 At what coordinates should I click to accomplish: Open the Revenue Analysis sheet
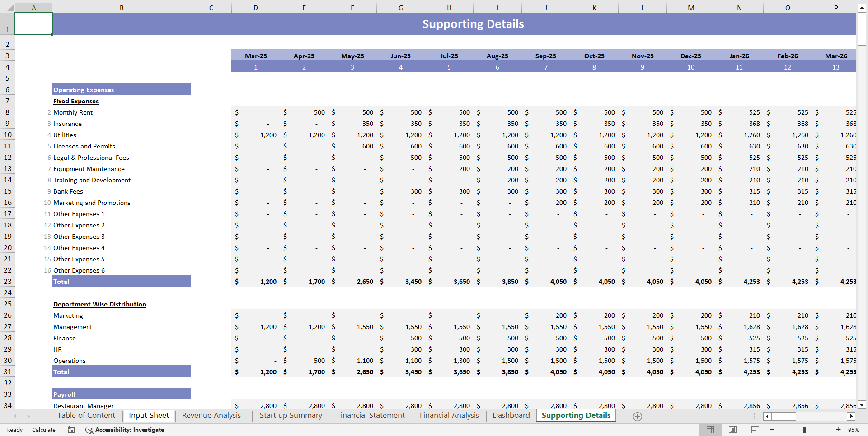[211, 415]
